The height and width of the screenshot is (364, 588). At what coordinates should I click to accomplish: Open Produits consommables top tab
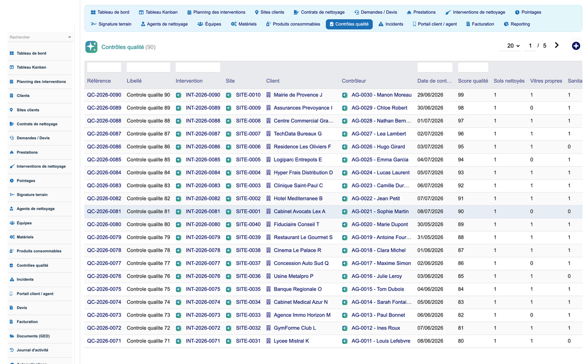coord(293,24)
